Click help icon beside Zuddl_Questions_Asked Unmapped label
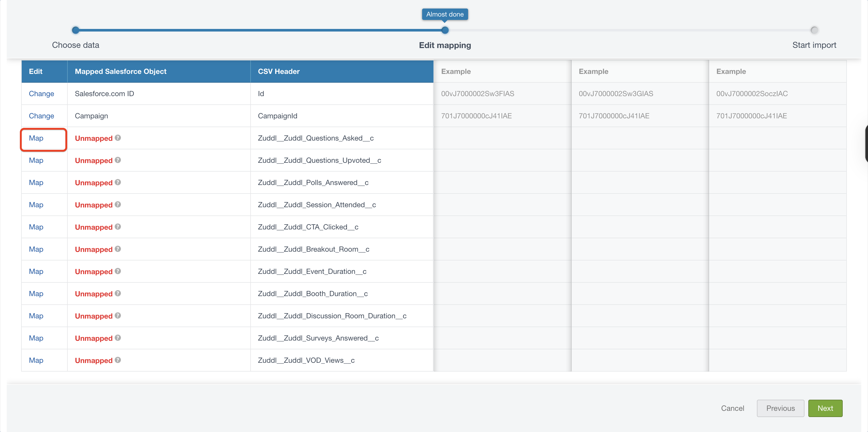Screen dimensions: 868x432 [x=118, y=138]
